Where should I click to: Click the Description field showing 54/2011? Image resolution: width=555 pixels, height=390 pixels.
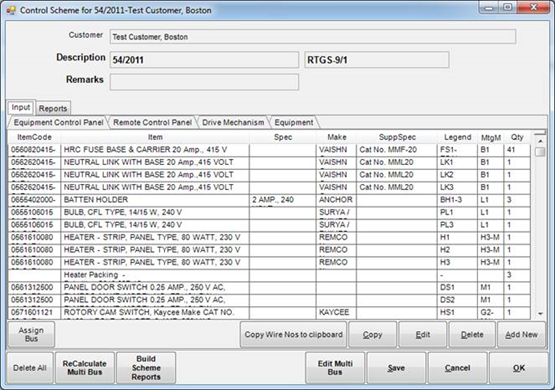tap(204, 60)
